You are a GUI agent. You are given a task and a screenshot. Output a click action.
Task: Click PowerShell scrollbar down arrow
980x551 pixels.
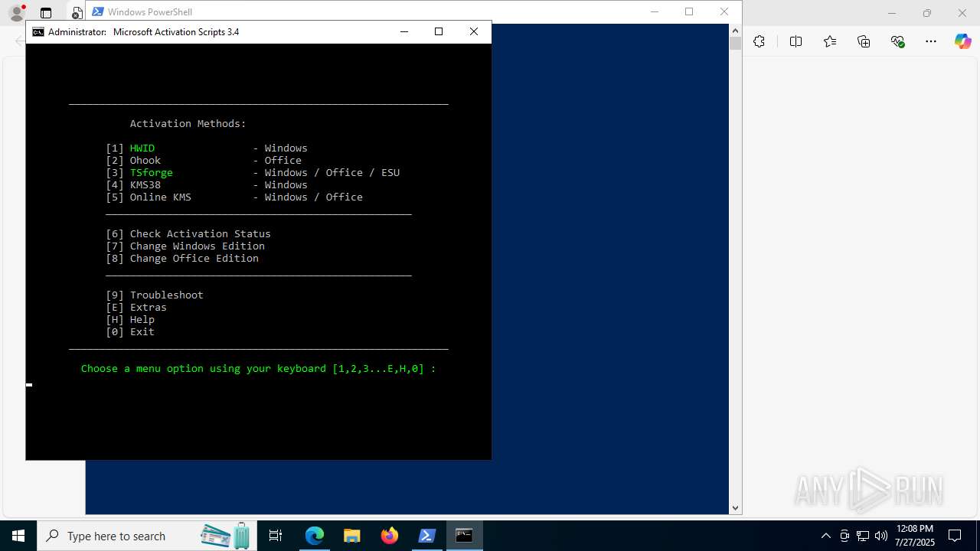coord(735,508)
